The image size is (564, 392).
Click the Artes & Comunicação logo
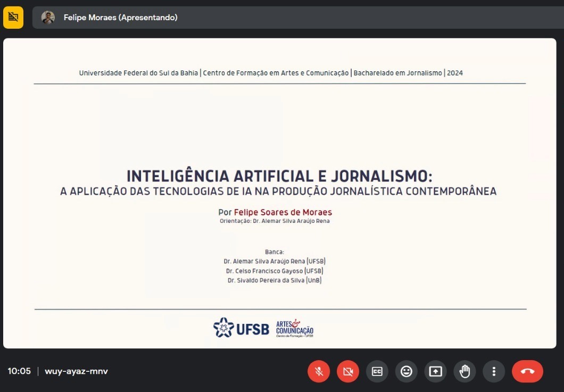click(x=295, y=328)
